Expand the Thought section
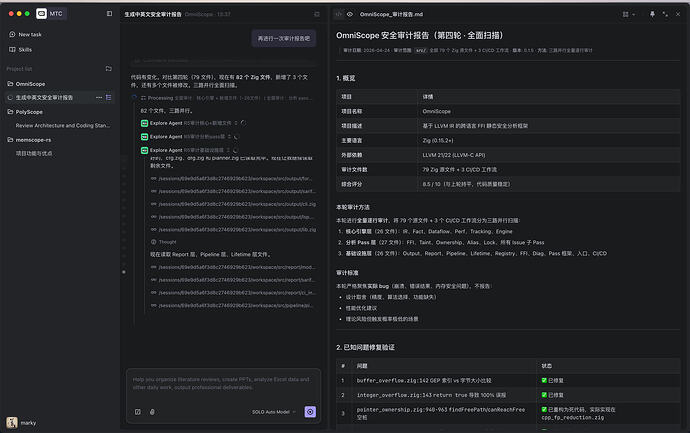 (163, 242)
